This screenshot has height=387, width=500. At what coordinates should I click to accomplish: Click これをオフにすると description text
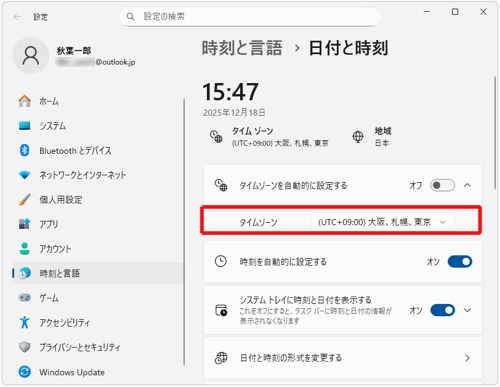315,316
